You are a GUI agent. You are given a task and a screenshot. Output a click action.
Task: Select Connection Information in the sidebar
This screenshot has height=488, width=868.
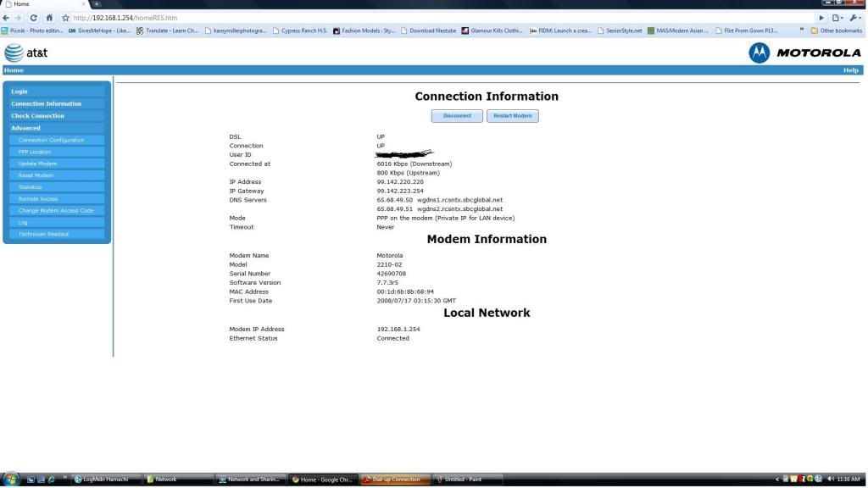[x=57, y=103]
